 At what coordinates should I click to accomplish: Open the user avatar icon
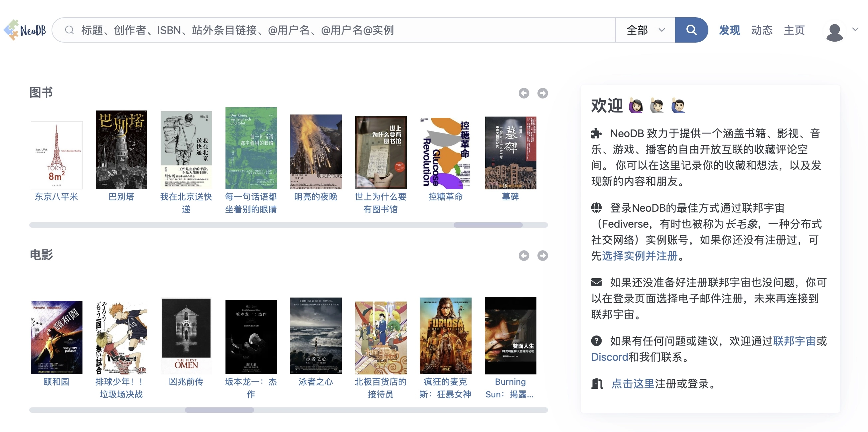(x=834, y=32)
